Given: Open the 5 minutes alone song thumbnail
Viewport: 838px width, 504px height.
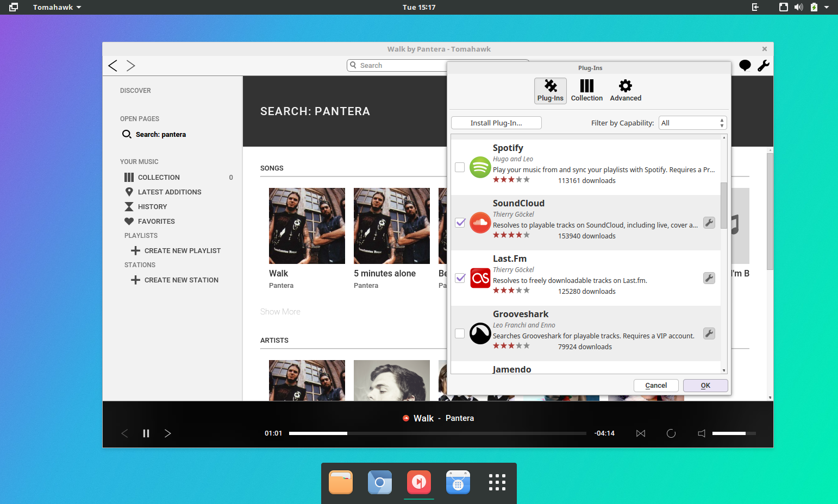Looking at the screenshot, I should coord(392,226).
